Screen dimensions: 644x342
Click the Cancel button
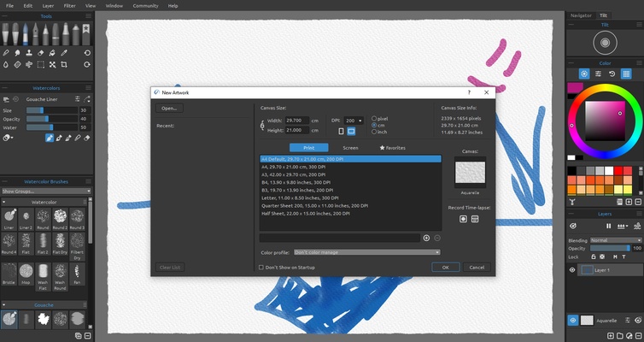pos(477,267)
